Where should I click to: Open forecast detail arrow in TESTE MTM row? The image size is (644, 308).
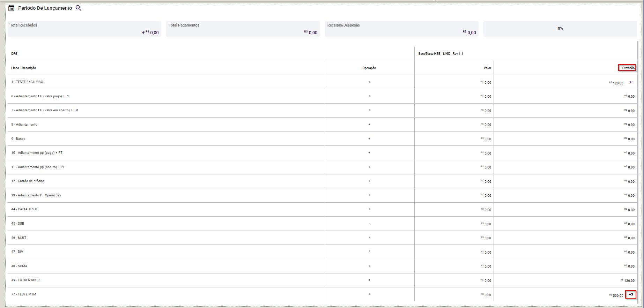[x=631, y=294]
